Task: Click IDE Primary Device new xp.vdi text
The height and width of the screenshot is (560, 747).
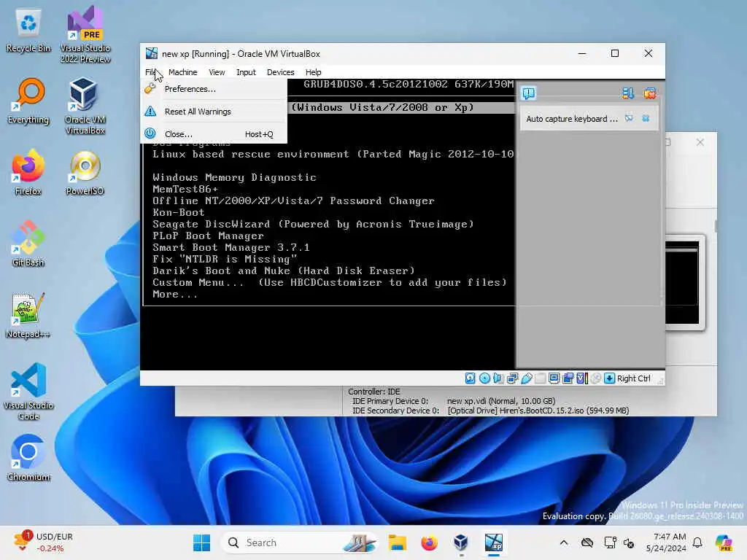Action: [501, 401]
